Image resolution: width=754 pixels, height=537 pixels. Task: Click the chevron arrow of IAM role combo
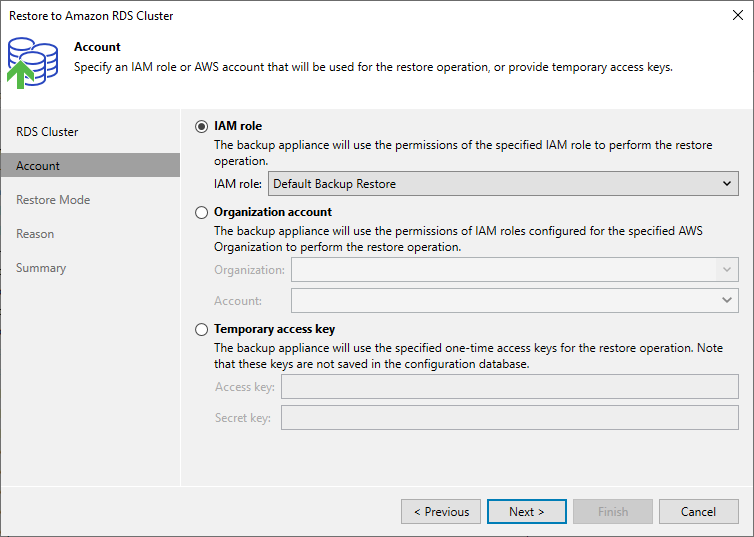[727, 184]
